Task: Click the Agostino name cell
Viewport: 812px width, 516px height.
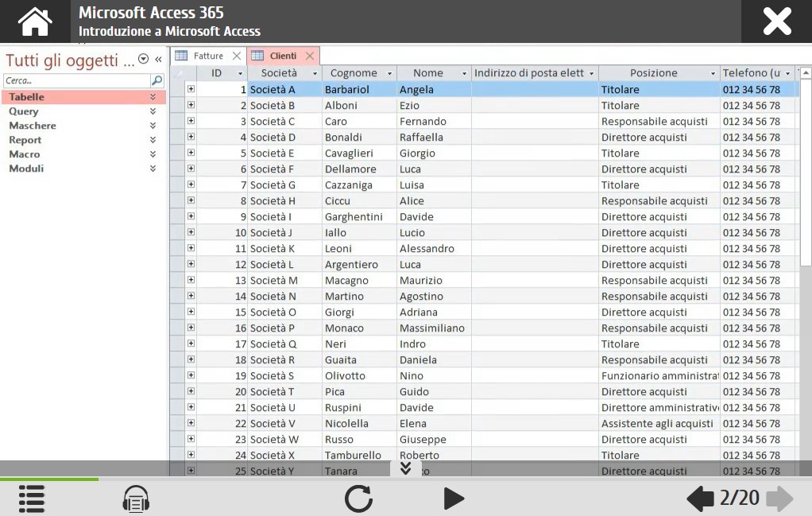Action: (434, 297)
